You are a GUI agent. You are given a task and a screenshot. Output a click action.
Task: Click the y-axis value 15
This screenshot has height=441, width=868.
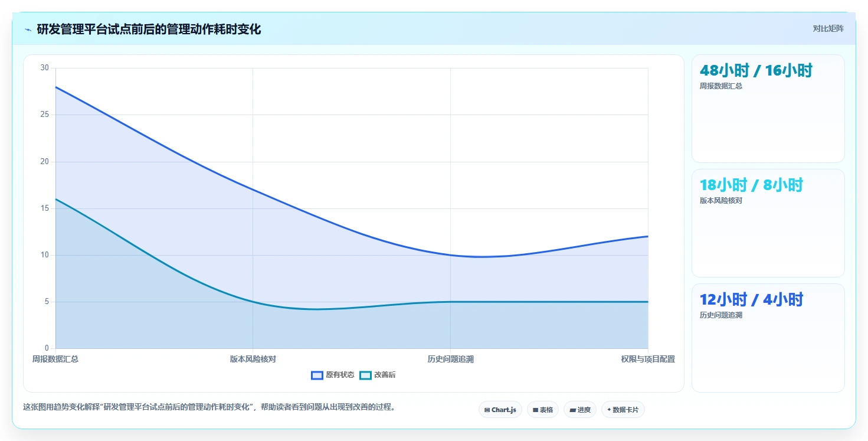click(x=45, y=208)
